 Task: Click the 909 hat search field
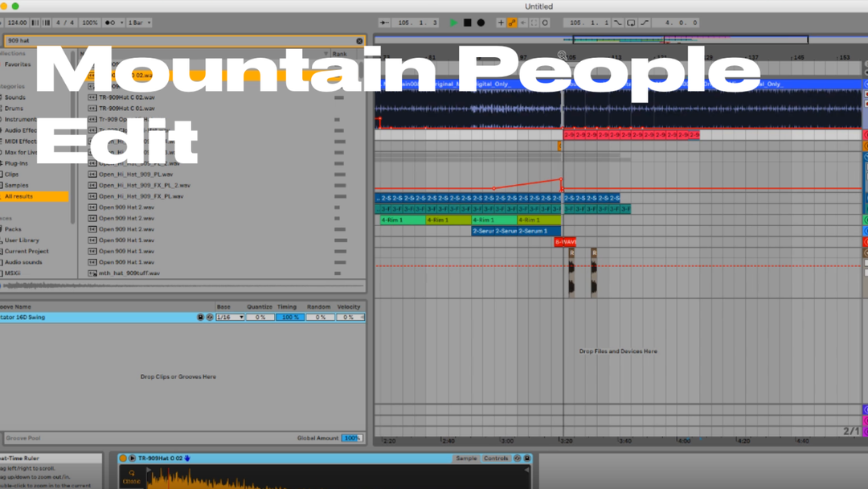point(177,41)
